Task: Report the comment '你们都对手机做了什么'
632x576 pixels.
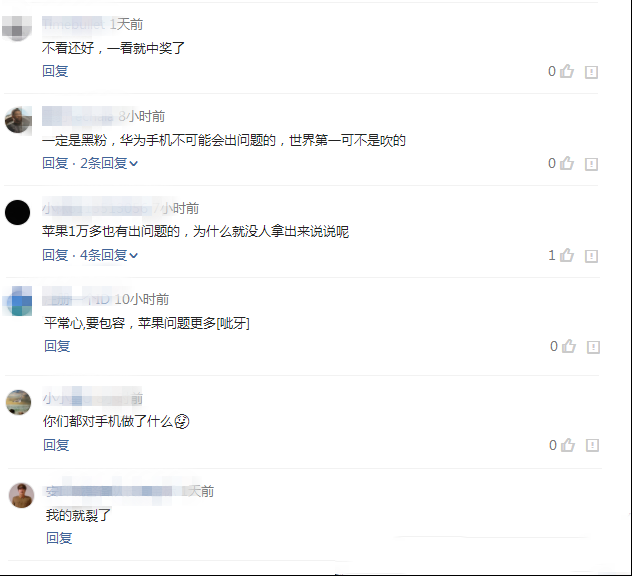Action: (x=592, y=445)
